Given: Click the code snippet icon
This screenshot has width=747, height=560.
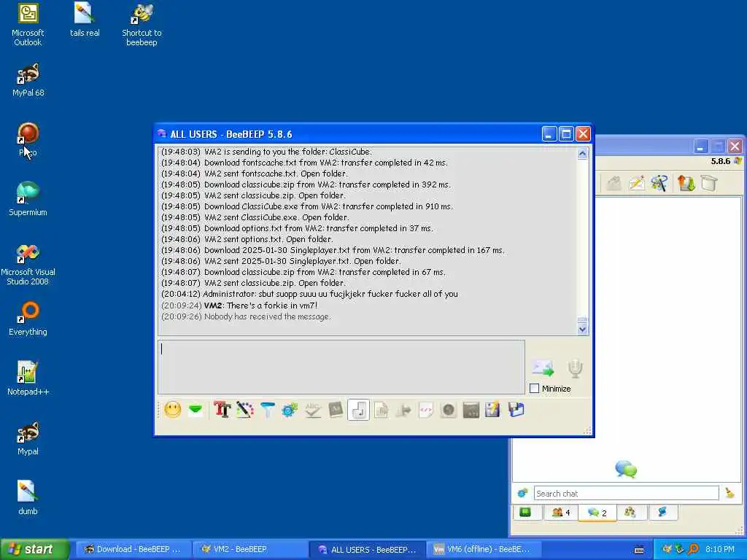Looking at the screenshot, I should [426, 410].
